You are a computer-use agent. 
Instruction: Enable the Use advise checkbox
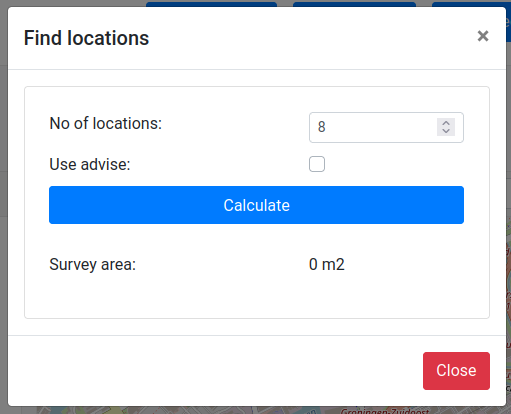pos(317,164)
